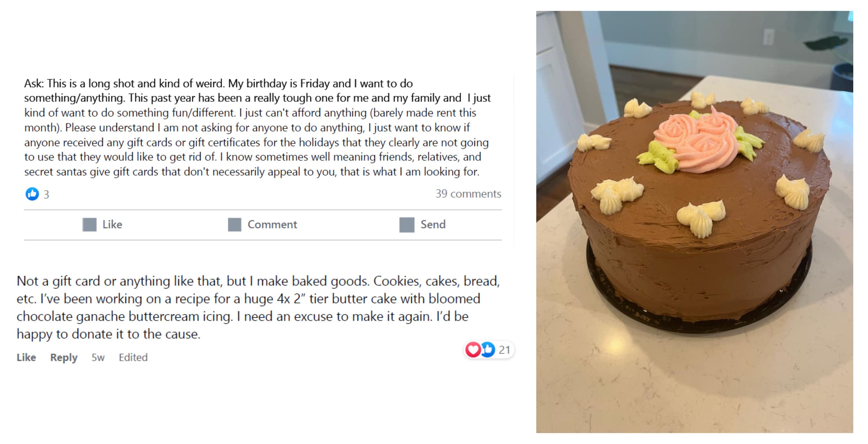Click the blue thumbs-up icon beside the 3 count
Viewport: 868px width, 444px height.
[x=32, y=194]
